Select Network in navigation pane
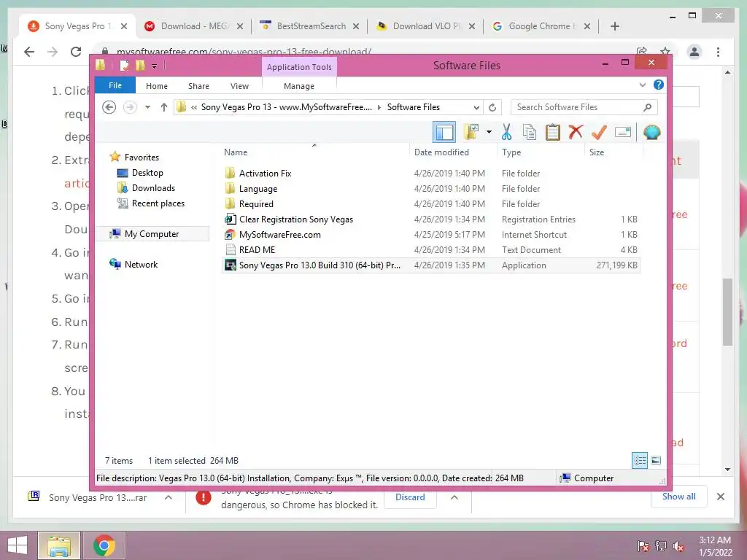 pos(141,264)
